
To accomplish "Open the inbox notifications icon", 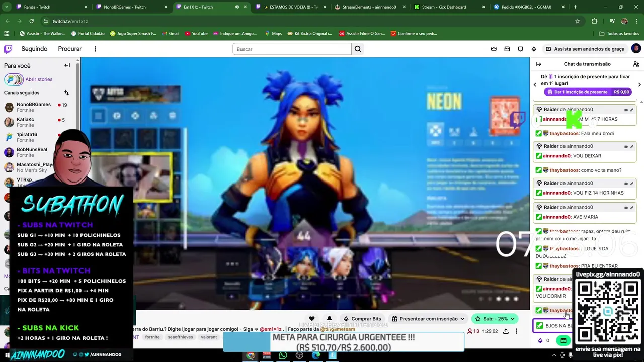I will 507,49.
